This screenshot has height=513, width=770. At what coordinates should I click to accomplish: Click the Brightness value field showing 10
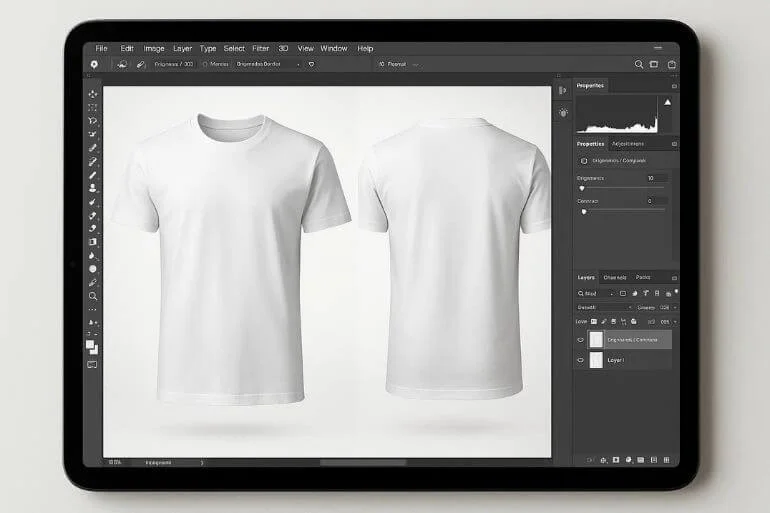click(657, 178)
